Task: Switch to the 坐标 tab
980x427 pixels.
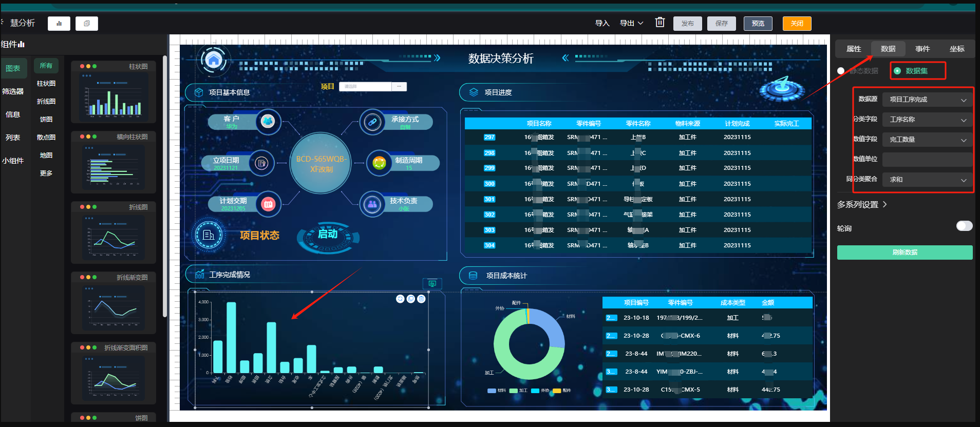Action: tap(957, 49)
